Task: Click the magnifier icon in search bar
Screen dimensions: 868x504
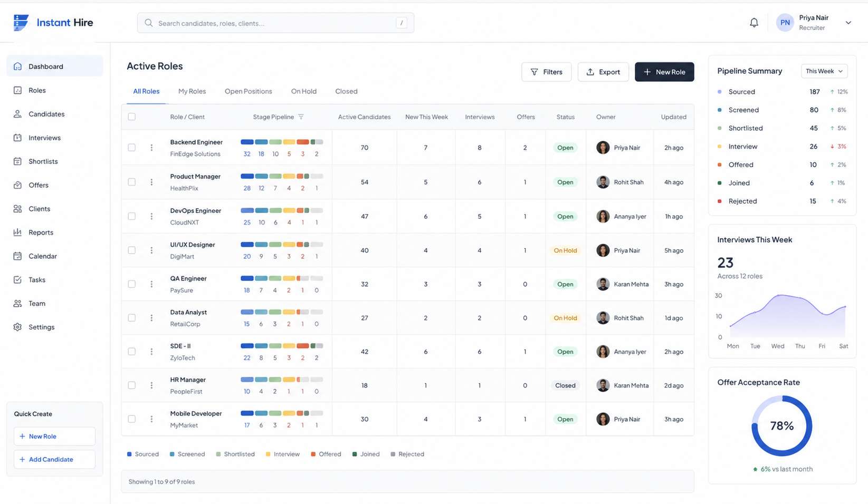Action: (x=149, y=23)
